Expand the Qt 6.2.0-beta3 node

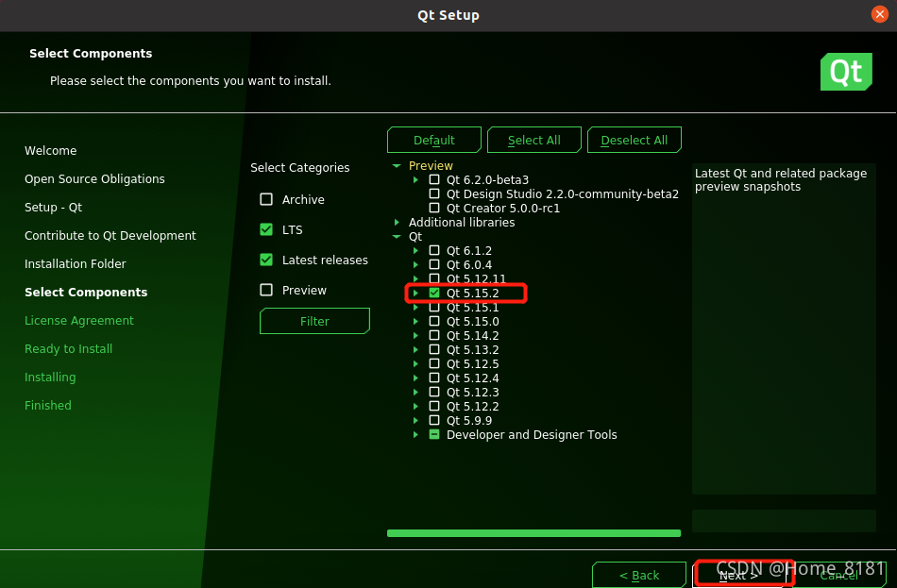(x=415, y=179)
